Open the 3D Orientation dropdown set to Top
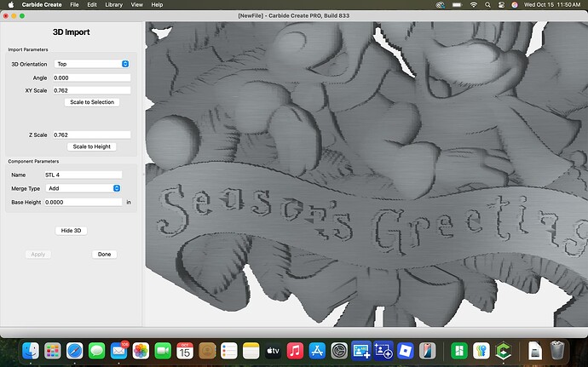 coord(92,64)
